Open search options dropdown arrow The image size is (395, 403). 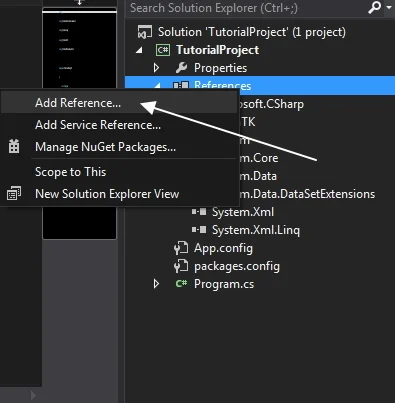[389, 7]
